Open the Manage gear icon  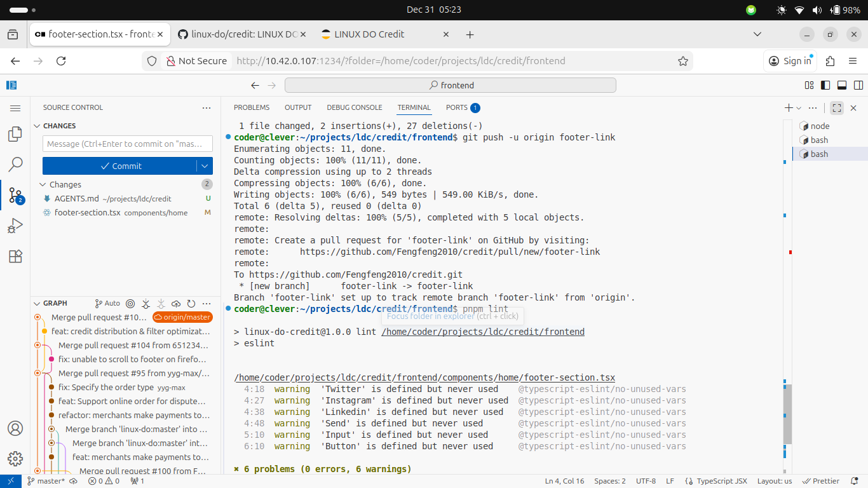coord(15,459)
